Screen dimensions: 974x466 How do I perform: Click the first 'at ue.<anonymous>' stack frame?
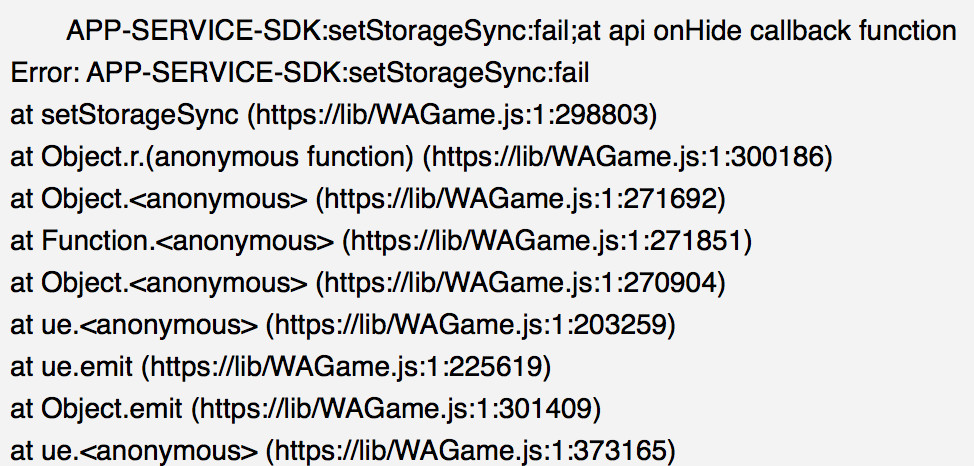pyautogui.click(x=134, y=326)
